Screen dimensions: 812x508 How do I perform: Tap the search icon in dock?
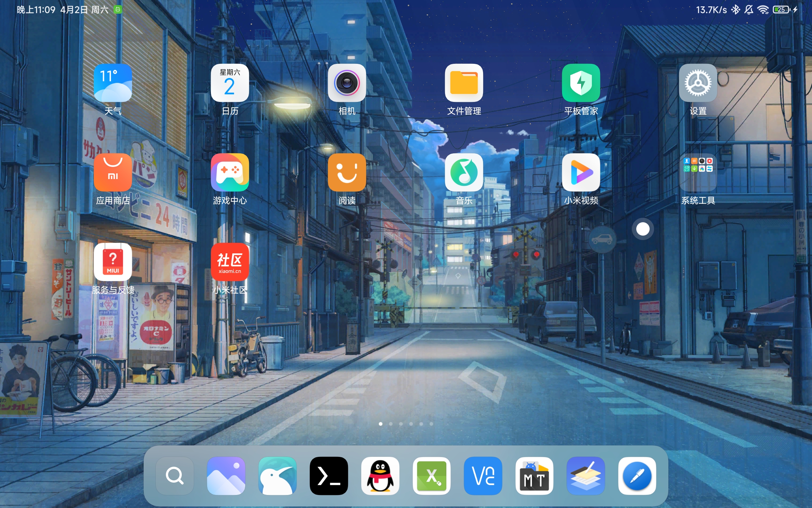point(175,476)
